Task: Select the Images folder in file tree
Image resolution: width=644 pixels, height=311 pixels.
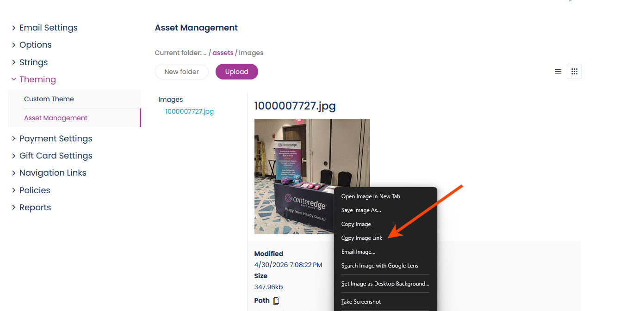Action: pyautogui.click(x=171, y=99)
